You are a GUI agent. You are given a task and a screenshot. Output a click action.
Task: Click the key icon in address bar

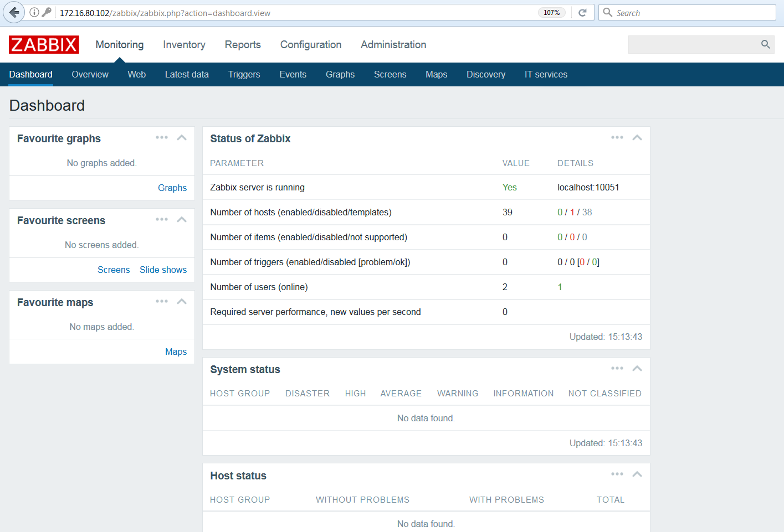pyautogui.click(x=47, y=12)
